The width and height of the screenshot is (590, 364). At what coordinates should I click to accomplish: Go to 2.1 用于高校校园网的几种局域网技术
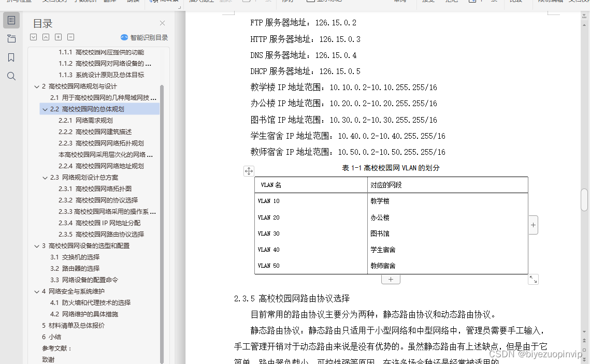[x=103, y=98]
